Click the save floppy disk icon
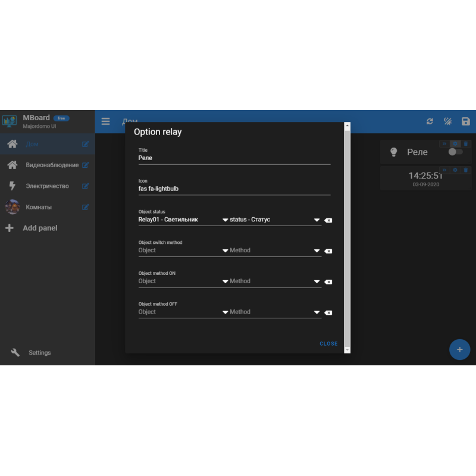This screenshot has height=476, width=476. click(x=465, y=121)
